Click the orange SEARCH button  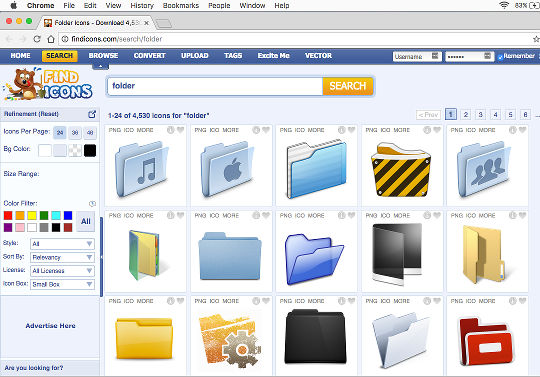pyautogui.click(x=348, y=86)
